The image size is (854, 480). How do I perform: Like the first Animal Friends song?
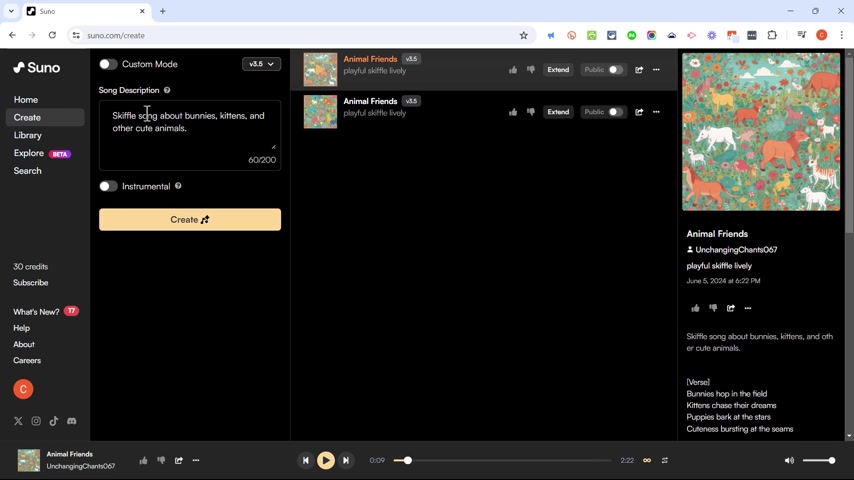513,70
